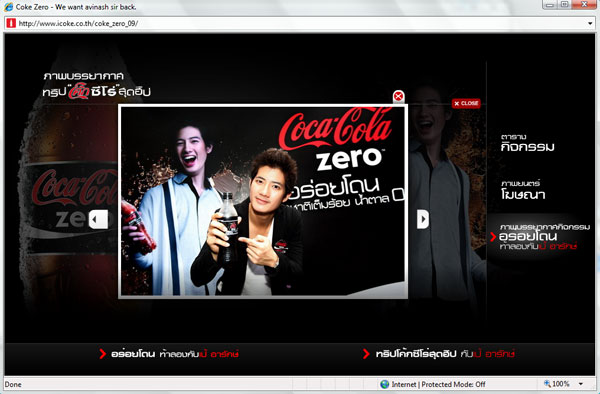Open the ตาราง กิจกรรม menu item
The height and width of the screenshot is (394, 600).
point(527,143)
